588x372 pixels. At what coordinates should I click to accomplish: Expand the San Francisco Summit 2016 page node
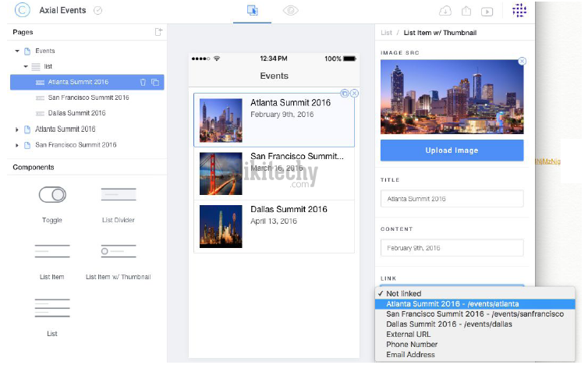17,145
